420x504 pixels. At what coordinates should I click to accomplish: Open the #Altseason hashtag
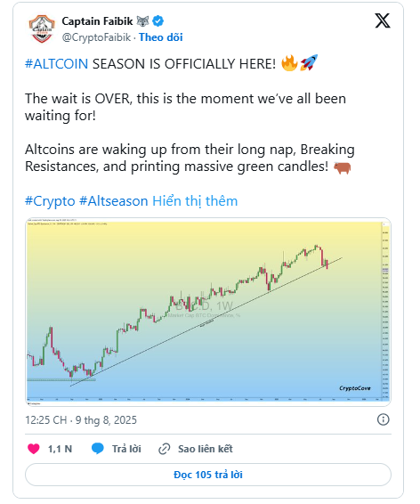click(x=114, y=201)
